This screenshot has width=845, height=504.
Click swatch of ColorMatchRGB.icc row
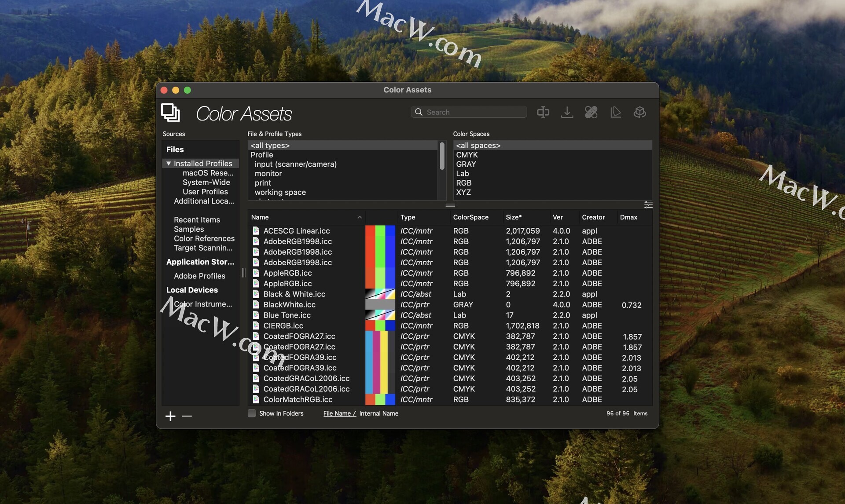(x=380, y=399)
